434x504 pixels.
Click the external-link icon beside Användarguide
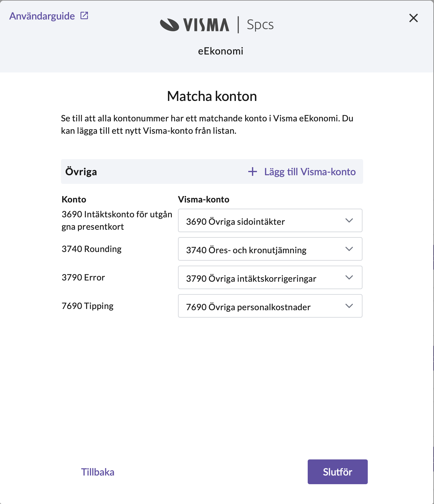[x=84, y=15]
